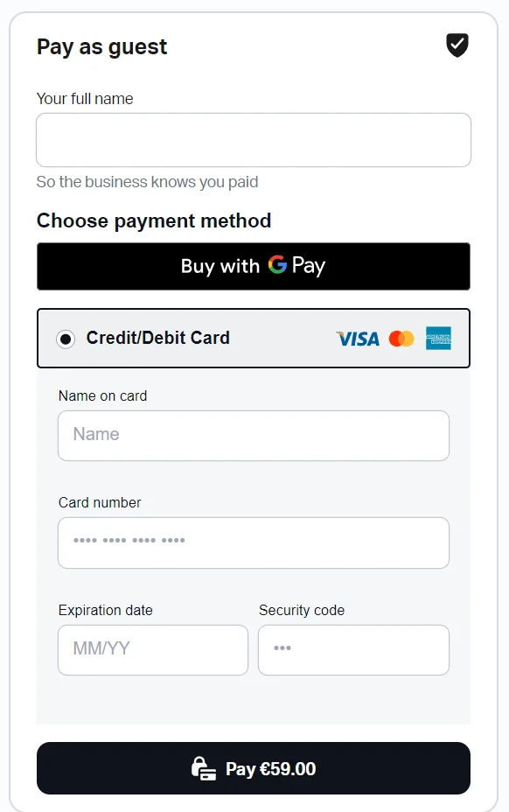Click the Credit/Debit Card label text
Viewport: 509px width, 812px height.
point(158,338)
